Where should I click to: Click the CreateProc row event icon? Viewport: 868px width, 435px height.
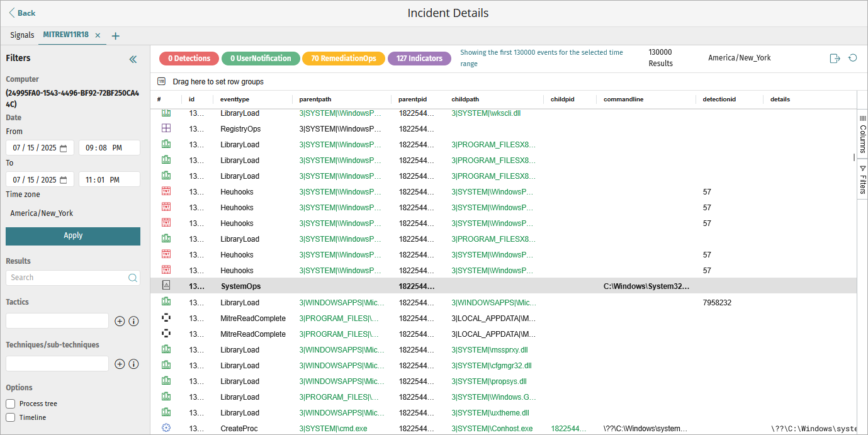(166, 428)
